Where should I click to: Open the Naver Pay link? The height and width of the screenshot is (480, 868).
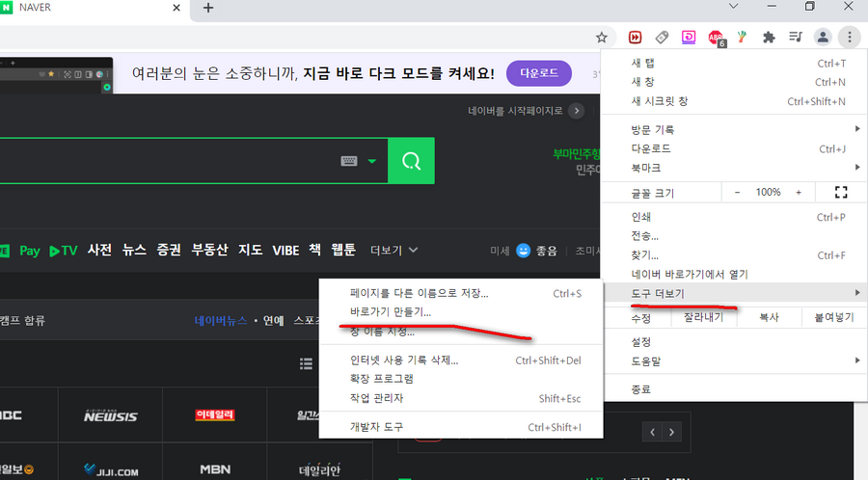[x=29, y=251]
